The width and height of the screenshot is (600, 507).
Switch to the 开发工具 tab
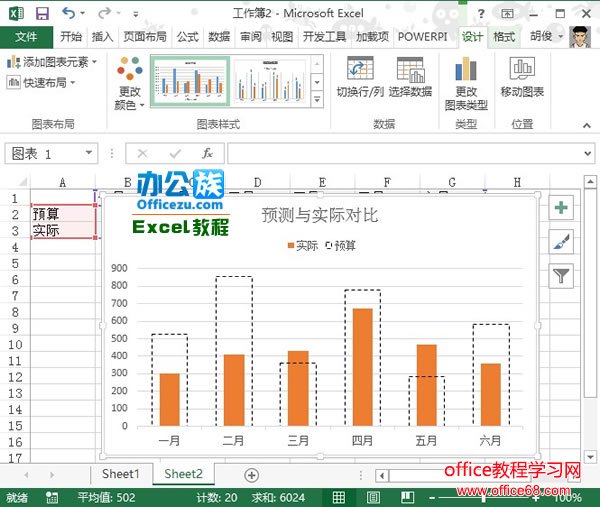click(324, 37)
